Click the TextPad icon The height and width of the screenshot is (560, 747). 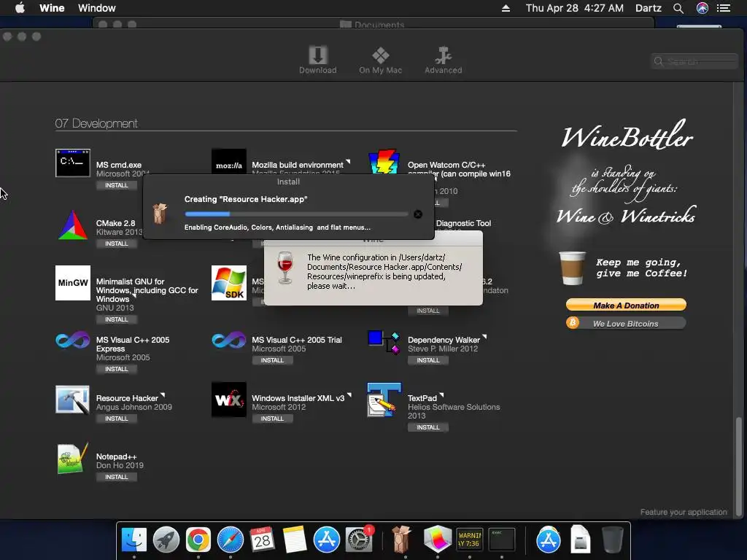384,400
